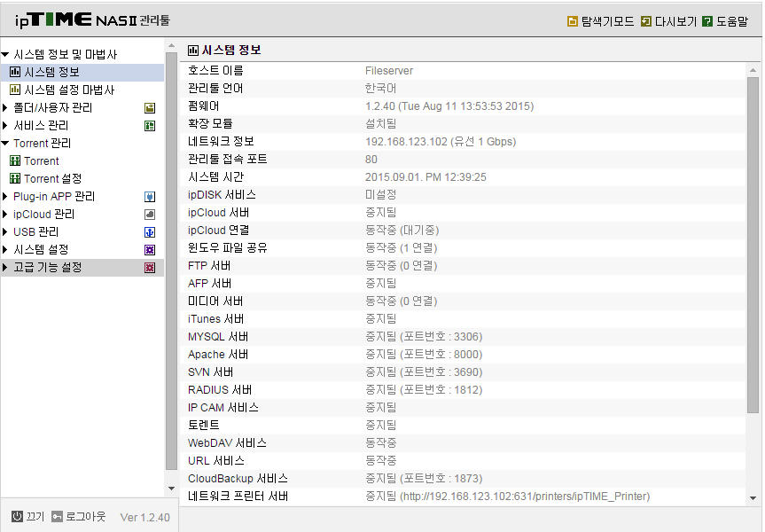Expand the 폴더/사용자 관리 tree arrow

[5, 108]
